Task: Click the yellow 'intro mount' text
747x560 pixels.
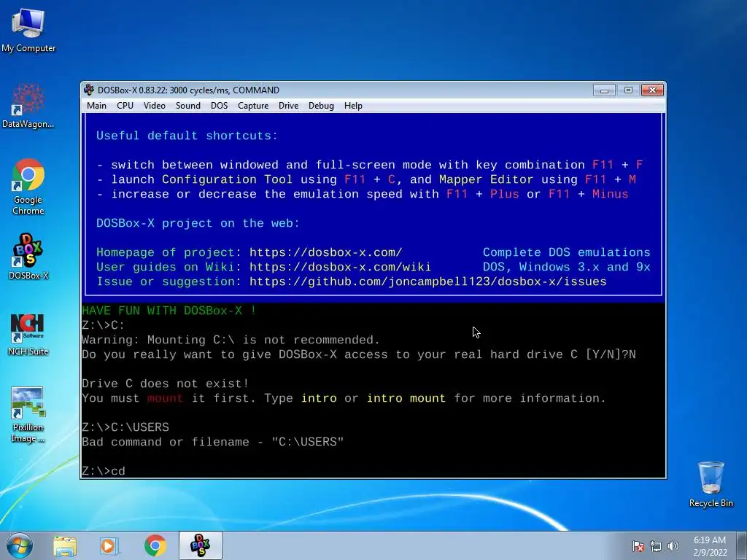Action: click(406, 399)
